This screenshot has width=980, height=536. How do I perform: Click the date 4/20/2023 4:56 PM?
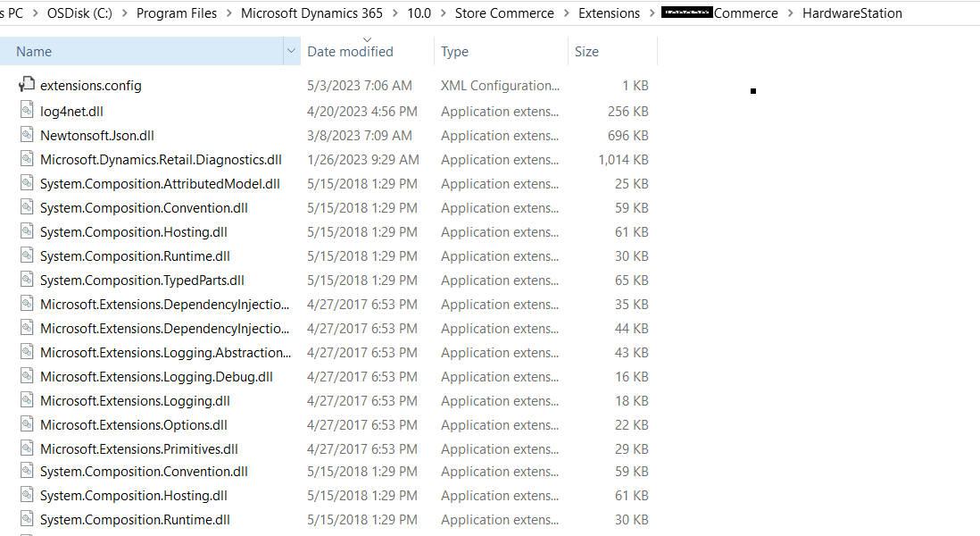361,112
